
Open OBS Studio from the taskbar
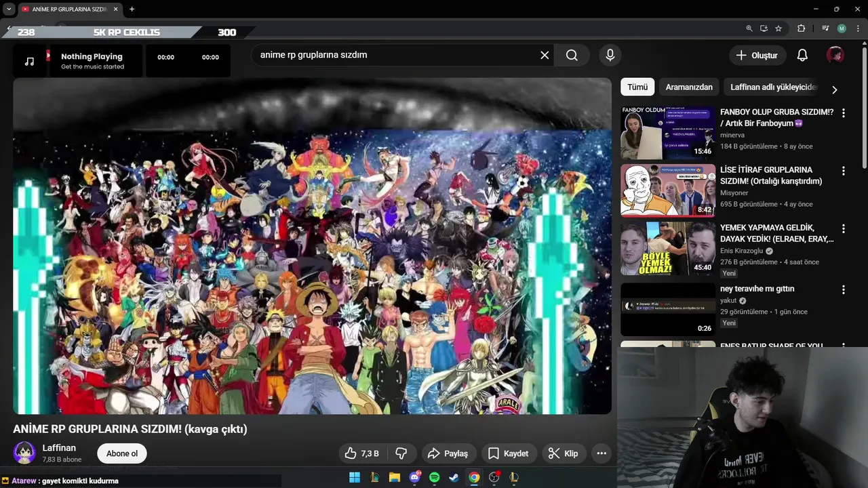tap(494, 477)
